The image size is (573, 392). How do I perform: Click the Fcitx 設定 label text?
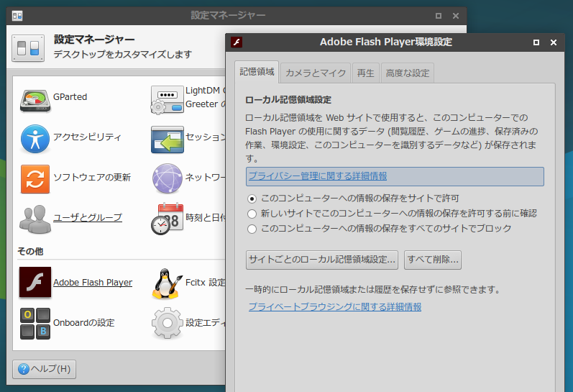point(206,282)
